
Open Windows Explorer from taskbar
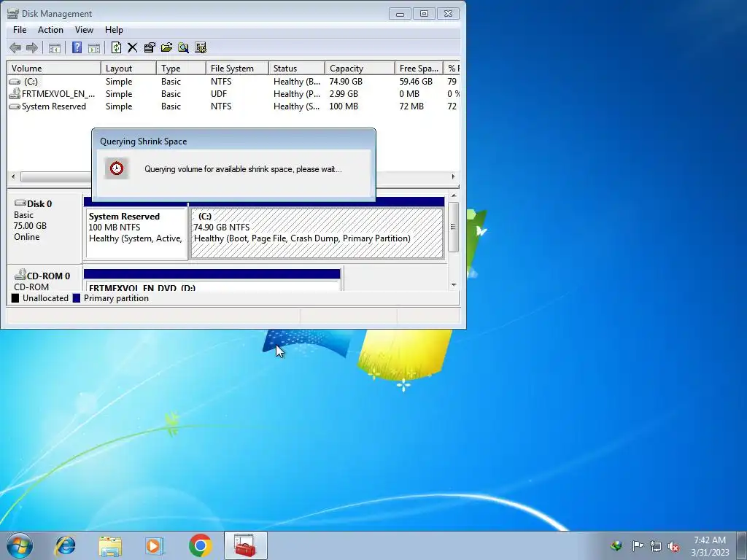click(x=110, y=545)
